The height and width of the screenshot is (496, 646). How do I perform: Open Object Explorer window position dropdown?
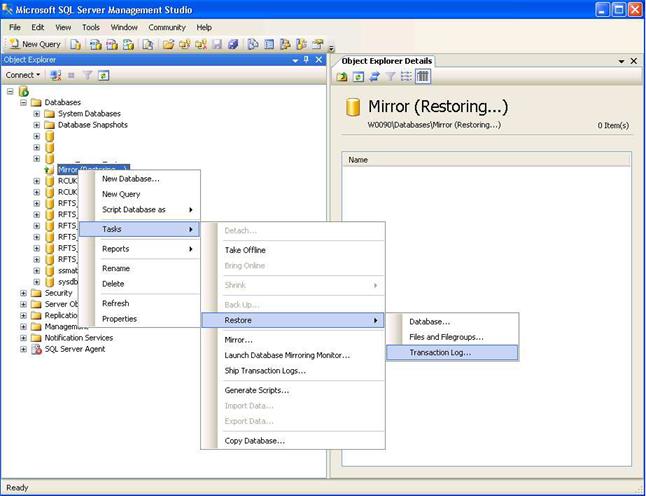[x=295, y=61]
